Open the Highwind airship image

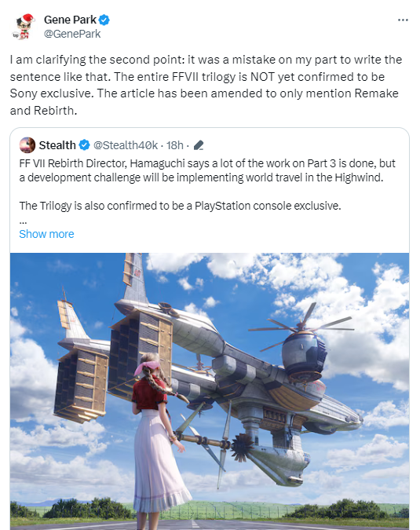210,391
